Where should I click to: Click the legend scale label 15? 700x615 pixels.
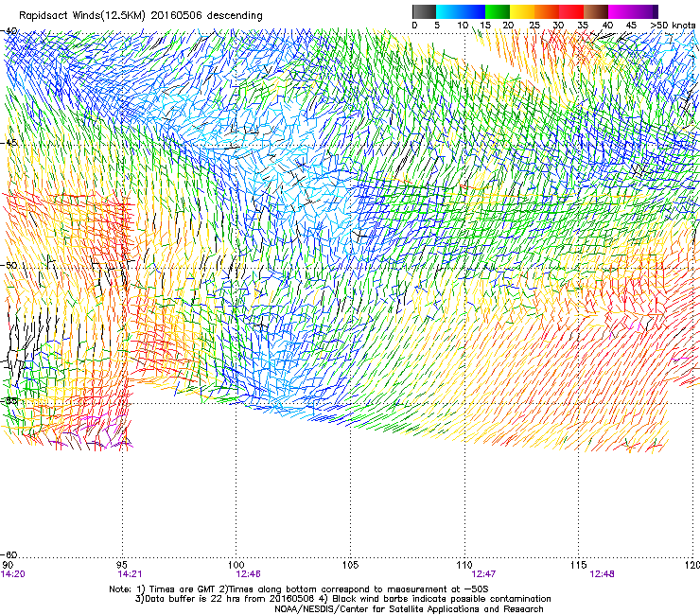coord(485,26)
